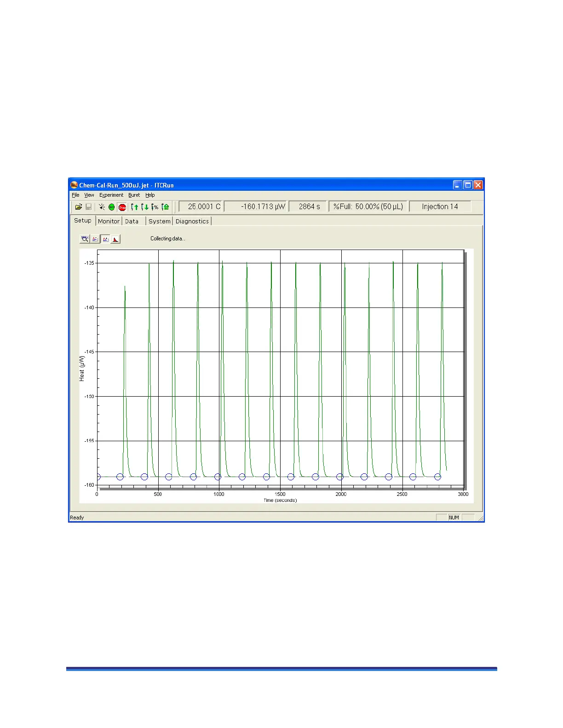Click the last injection marker circle near 2800 seconds

pos(438,477)
